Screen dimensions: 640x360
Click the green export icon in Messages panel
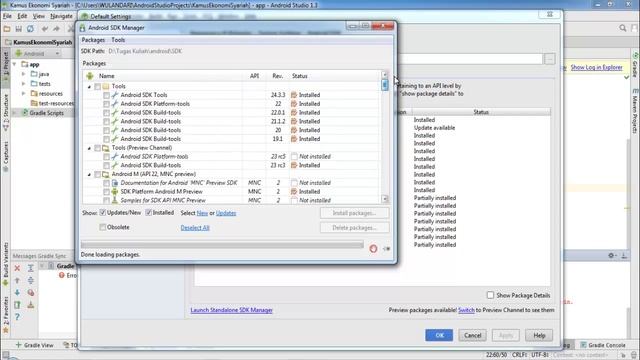pos(17,305)
